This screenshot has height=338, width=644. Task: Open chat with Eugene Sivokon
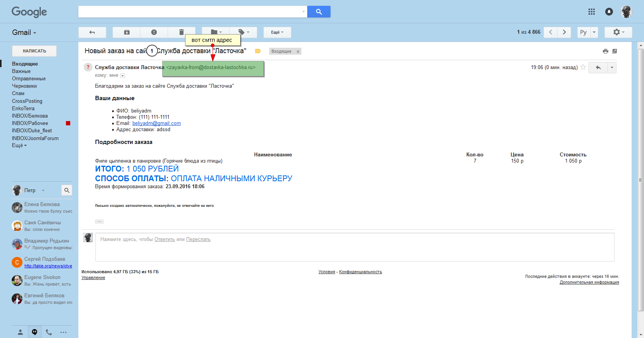click(42, 281)
